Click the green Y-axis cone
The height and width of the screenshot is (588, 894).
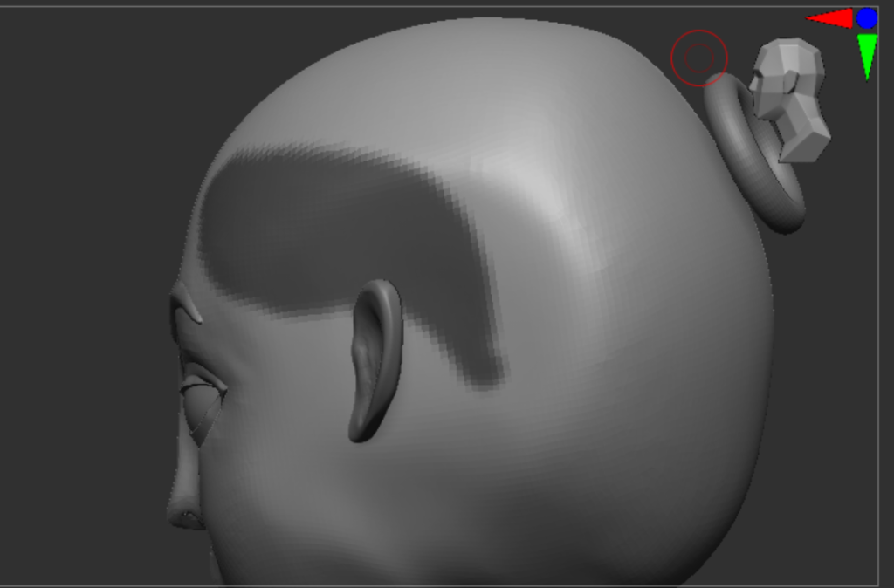click(x=866, y=54)
